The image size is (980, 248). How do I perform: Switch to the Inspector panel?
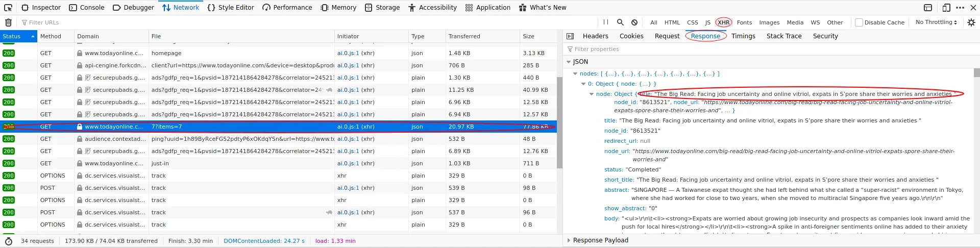(x=41, y=8)
